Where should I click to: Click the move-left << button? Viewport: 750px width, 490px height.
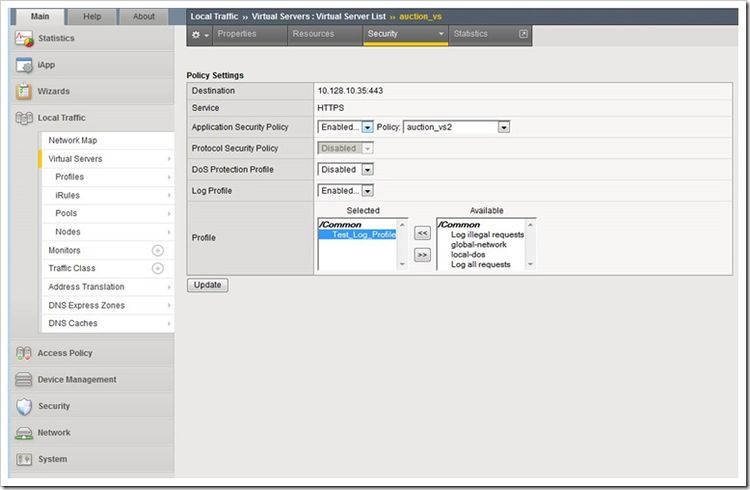pyautogui.click(x=422, y=232)
